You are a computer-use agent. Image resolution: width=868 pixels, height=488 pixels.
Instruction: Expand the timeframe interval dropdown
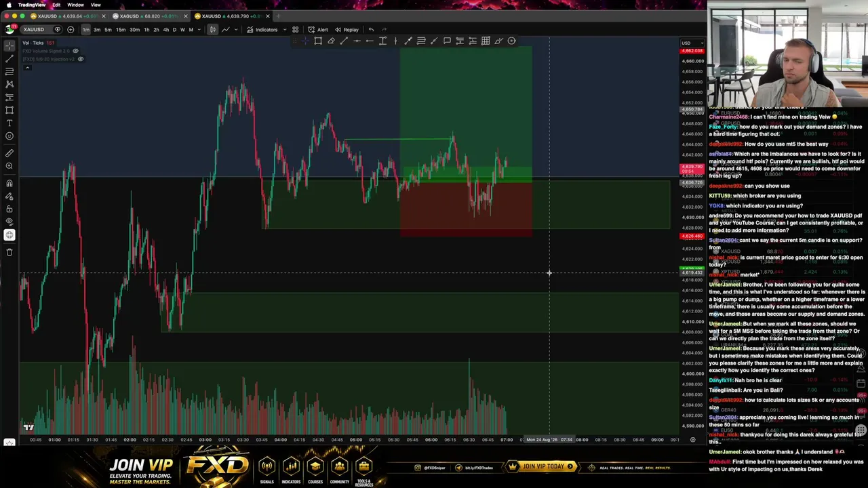click(x=199, y=30)
